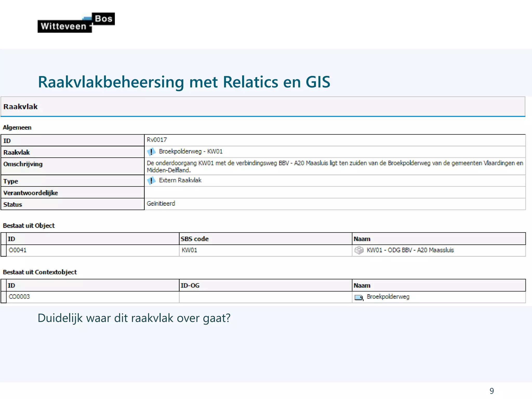Viewport: 532px width, 399px height.
Task: Click the question Duidelijk waar dit raakvlak over gaat?
Action: click(x=134, y=318)
